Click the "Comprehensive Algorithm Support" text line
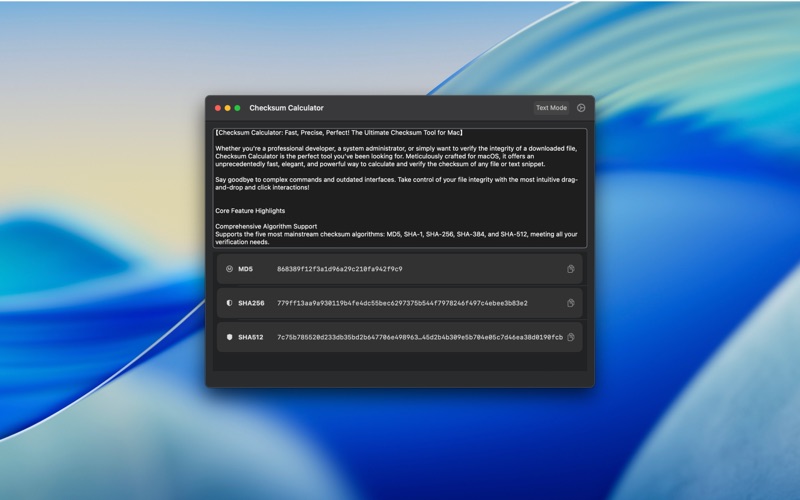This screenshot has width=800, height=500. [x=266, y=226]
